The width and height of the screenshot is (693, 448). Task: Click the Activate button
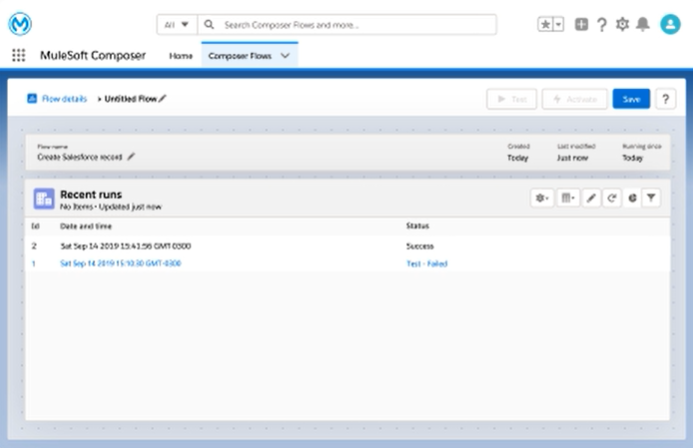575,99
